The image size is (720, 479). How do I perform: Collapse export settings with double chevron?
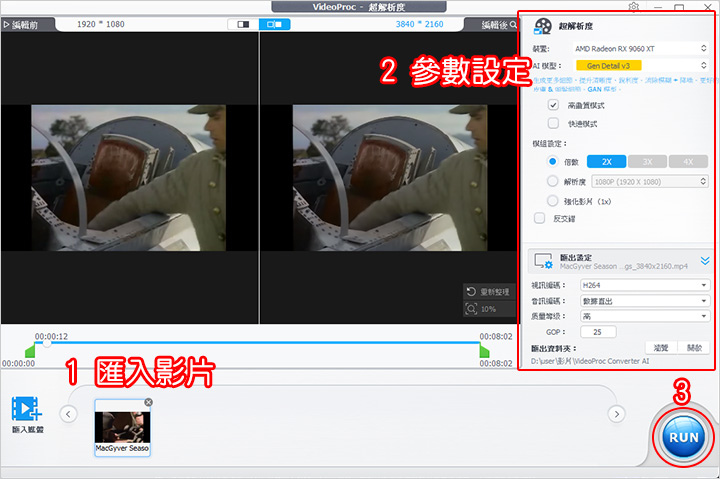click(705, 261)
